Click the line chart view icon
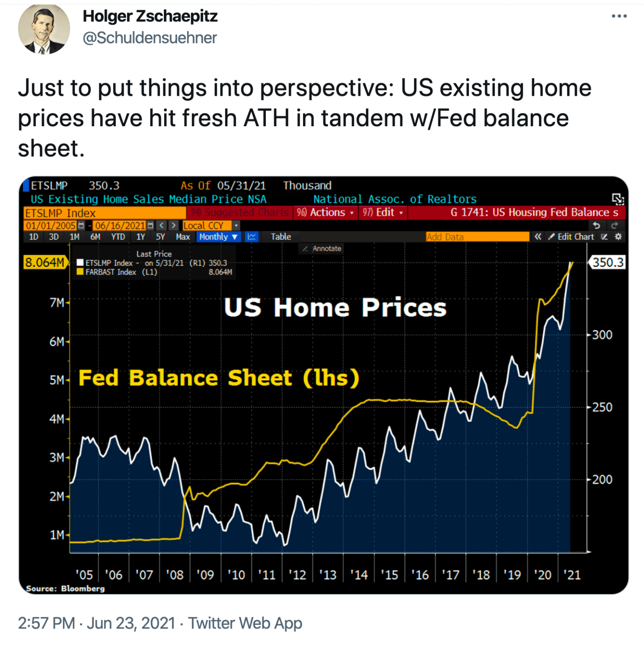This screenshot has height=646, width=644. click(252, 237)
